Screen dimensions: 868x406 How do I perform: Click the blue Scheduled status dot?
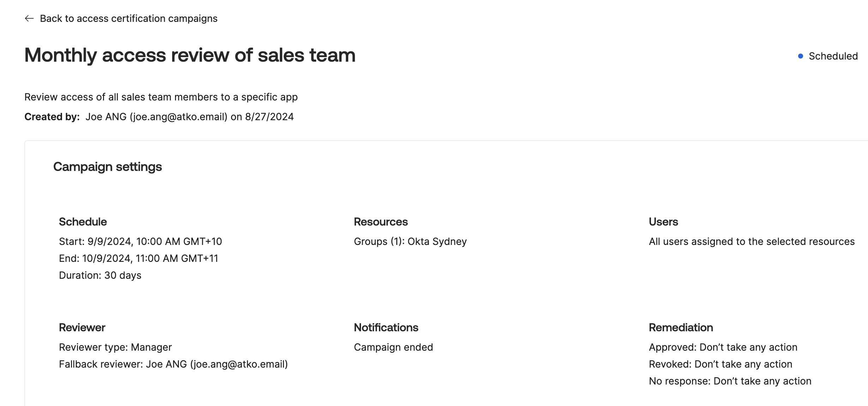pyautogui.click(x=801, y=56)
